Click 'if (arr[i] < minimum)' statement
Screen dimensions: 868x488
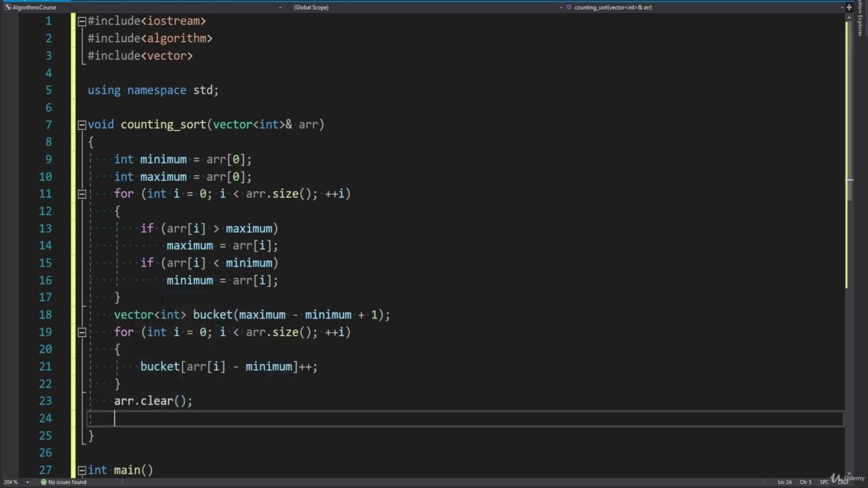tap(210, 263)
